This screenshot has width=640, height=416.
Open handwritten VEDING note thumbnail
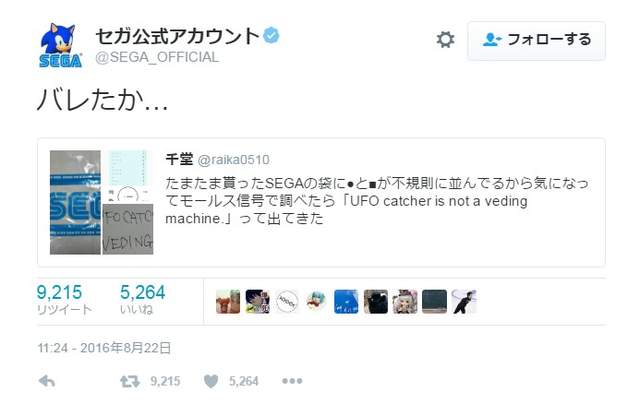click(128, 229)
